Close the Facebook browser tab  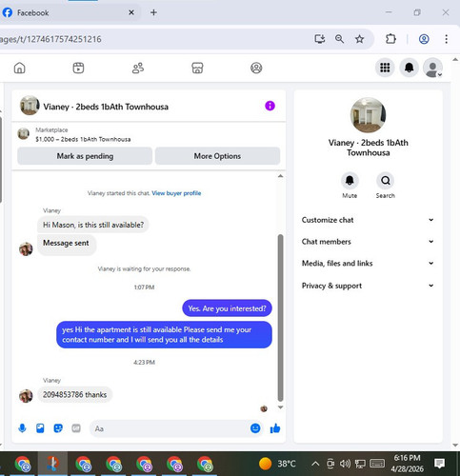131,12
